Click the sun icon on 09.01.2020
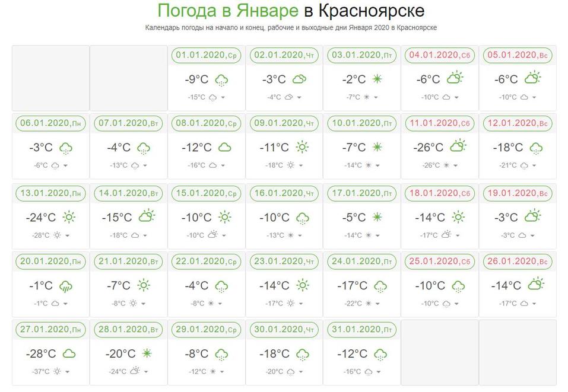Screen dimensions: 568x392 303,147
